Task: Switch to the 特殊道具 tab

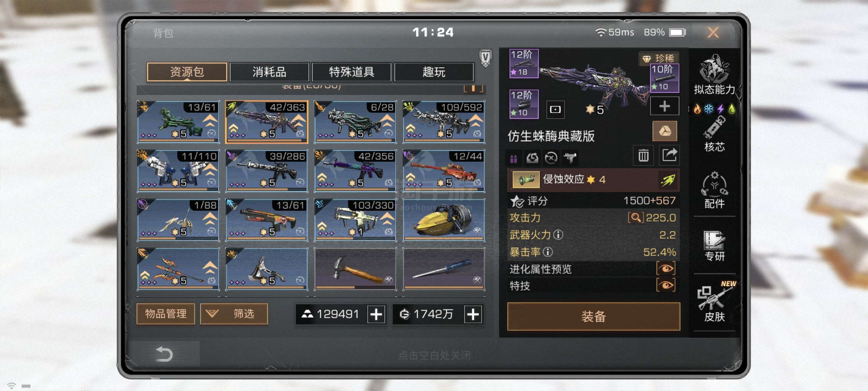Action: pyautogui.click(x=352, y=72)
